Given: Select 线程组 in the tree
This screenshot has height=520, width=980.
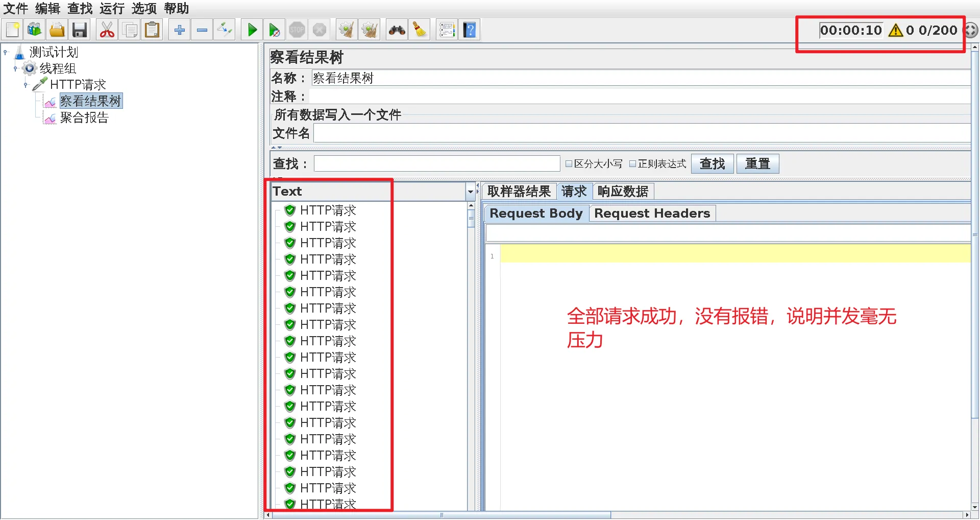Looking at the screenshot, I should click(x=58, y=68).
